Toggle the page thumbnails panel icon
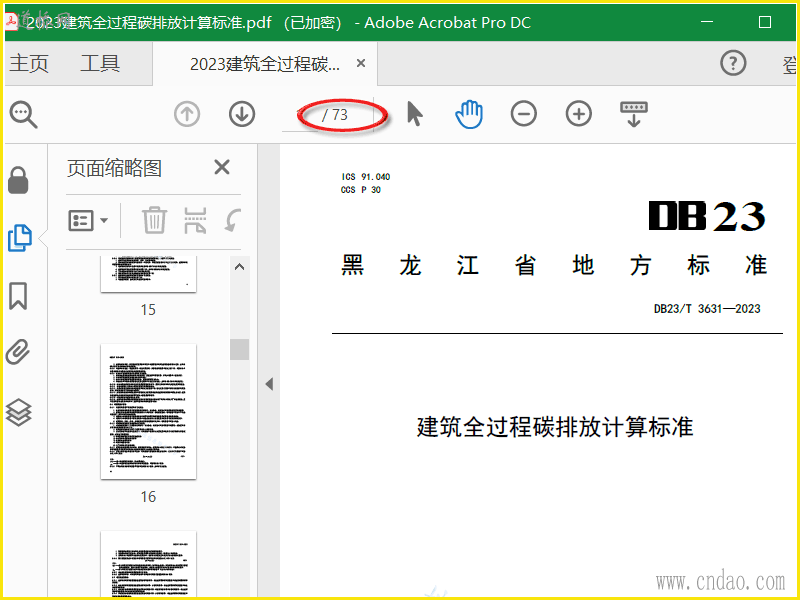The width and height of the screenshot is (800, 600). 20,238
